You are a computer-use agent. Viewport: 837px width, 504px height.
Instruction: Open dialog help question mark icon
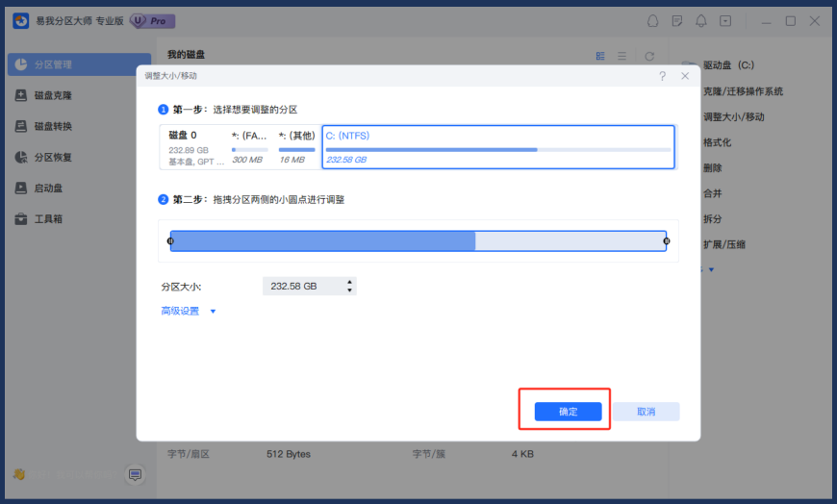(663, 75)
